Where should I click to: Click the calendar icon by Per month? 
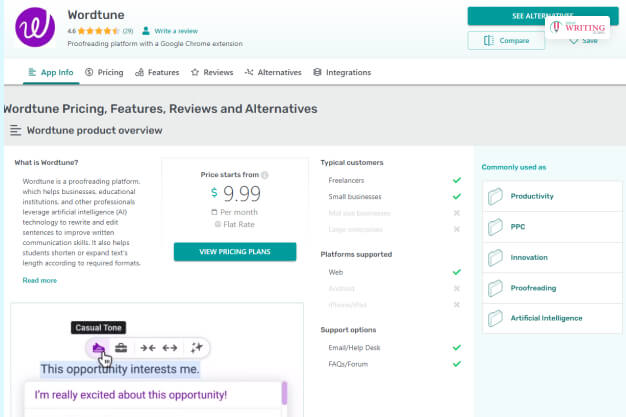(x=214, y=212)
